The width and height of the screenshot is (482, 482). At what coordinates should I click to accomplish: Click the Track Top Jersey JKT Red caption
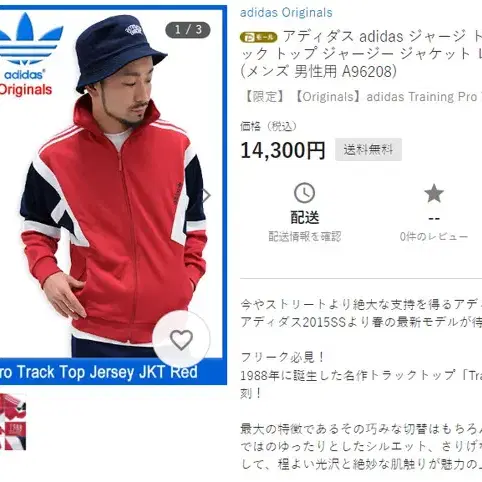tap(99, 372)
